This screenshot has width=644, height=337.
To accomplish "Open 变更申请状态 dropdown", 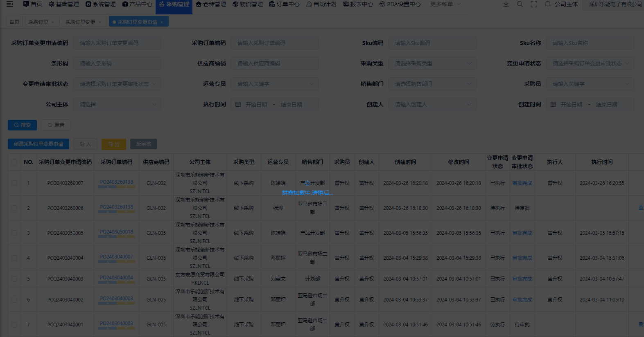I will (x=590, y=64).
